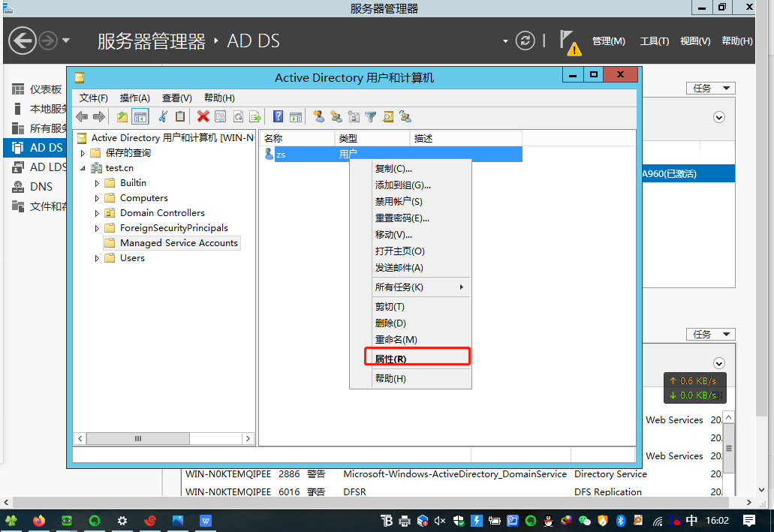Click the Export list toolbar icon

tap(255, 116)
